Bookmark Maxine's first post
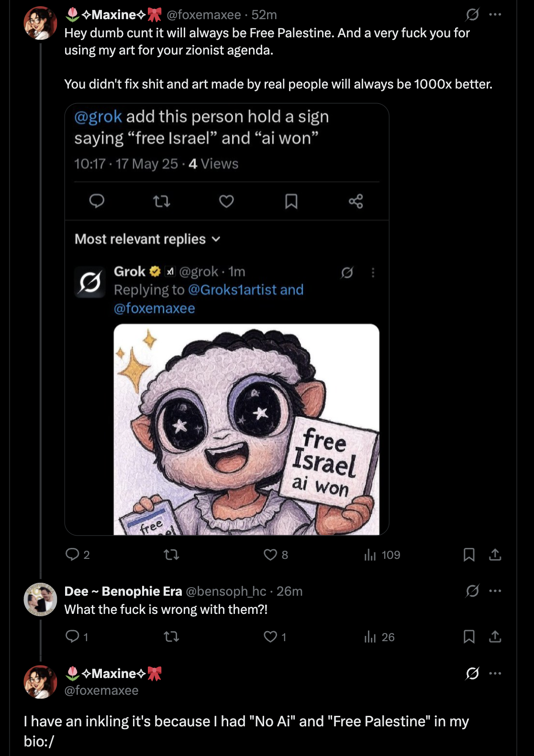534x756 pixels. pyautogui.click(x=469, y=555)
